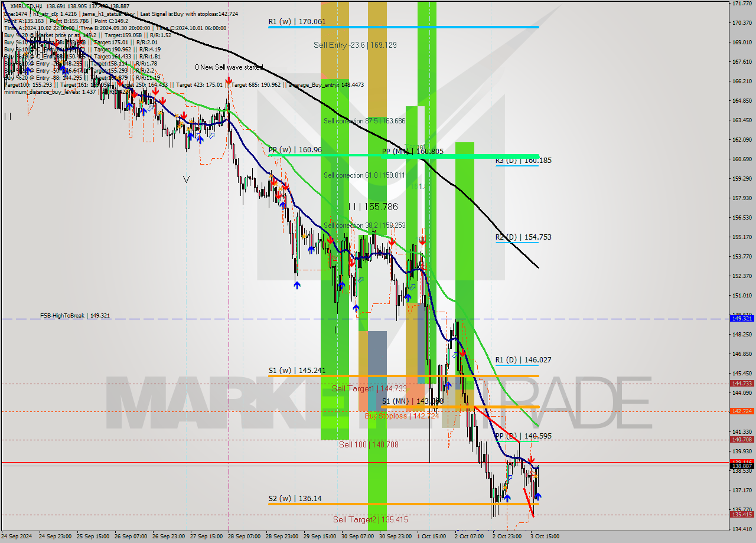Click the red 140.708 price axis tag

[x=742, y=440]
